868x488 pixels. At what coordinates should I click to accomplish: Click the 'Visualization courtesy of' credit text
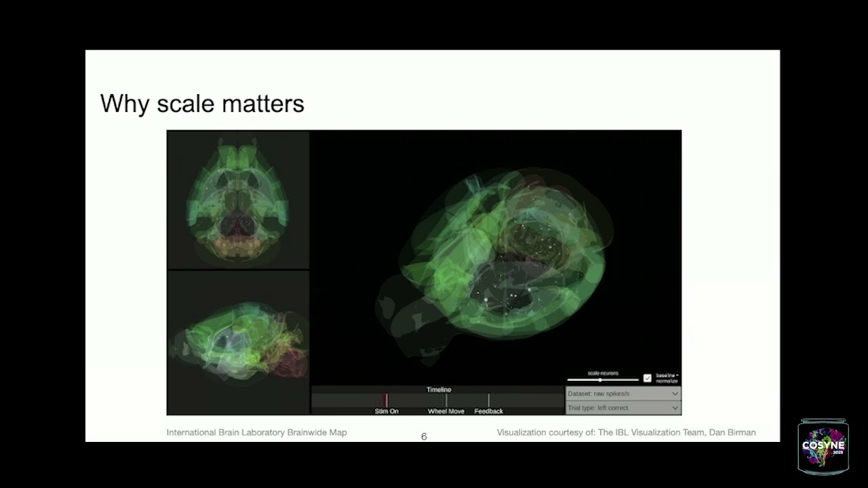[x=626, y=432]
